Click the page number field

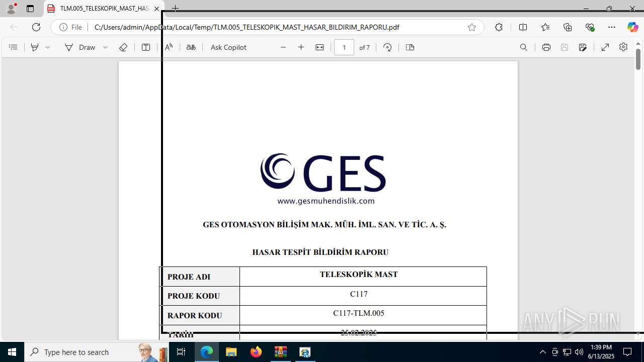click(344, 47)
